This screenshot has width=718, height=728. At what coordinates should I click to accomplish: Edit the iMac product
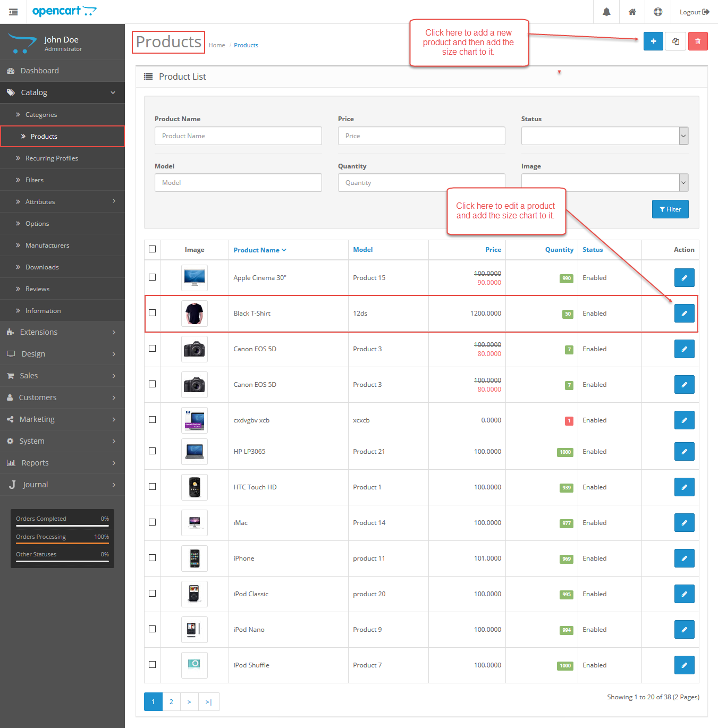point(685,523)
